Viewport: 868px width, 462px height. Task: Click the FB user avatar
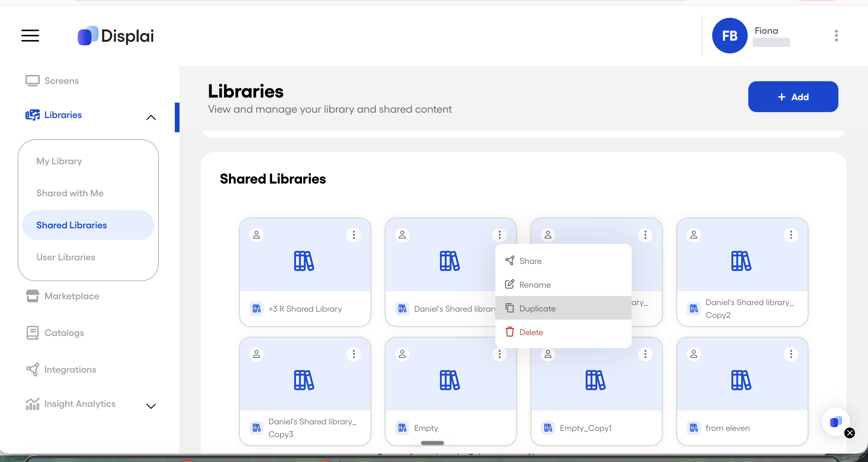click(730, 35)
